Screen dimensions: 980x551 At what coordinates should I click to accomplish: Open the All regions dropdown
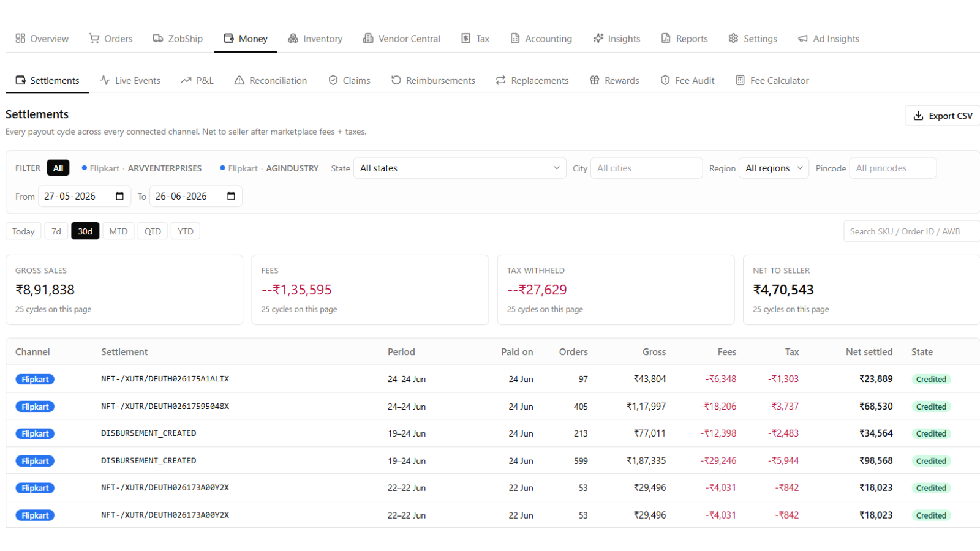pos(774,168)
